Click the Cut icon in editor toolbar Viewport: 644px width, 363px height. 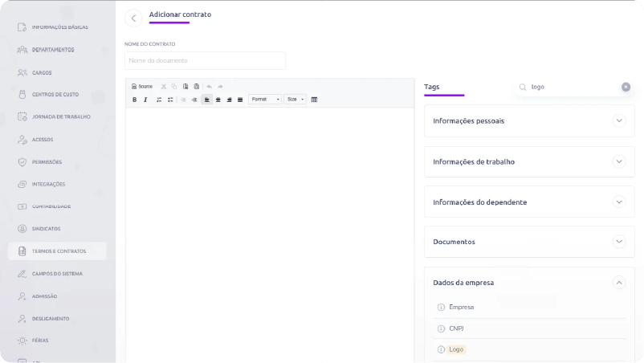[x=164, y=87]
